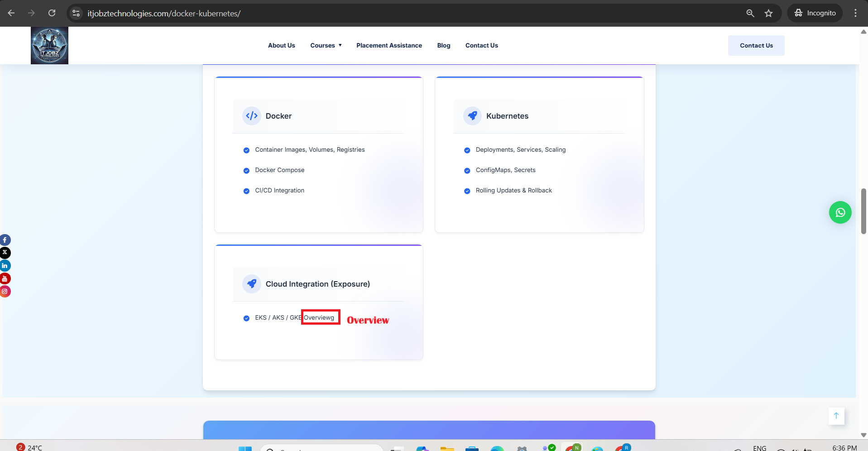Open the Blog nav link

[443, 45]
